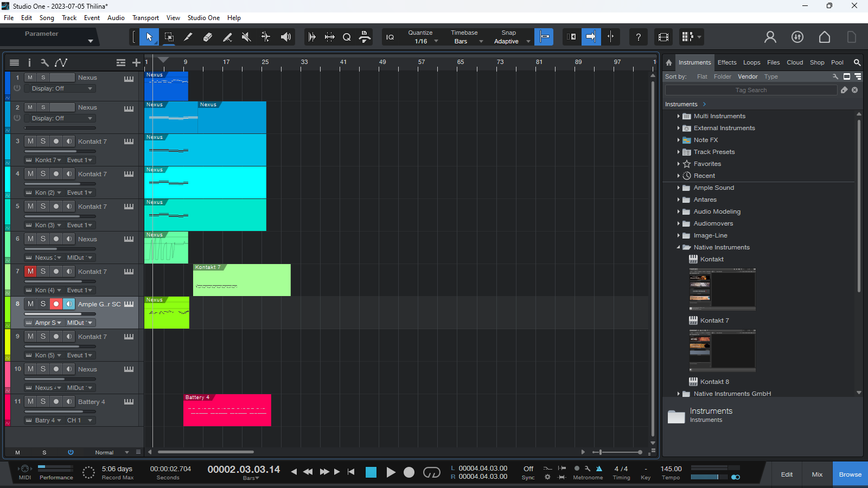Select the Listen speaker tool
The image size is (868, 488).
click(285, 37)
